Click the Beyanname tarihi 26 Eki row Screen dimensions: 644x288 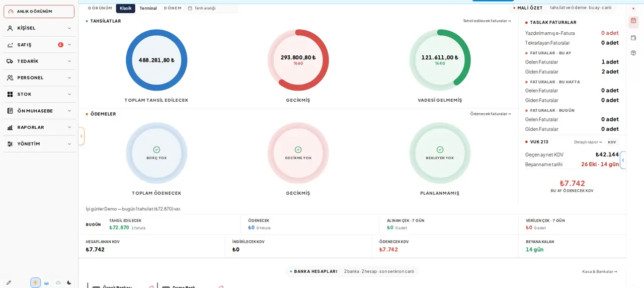(572, 164)
